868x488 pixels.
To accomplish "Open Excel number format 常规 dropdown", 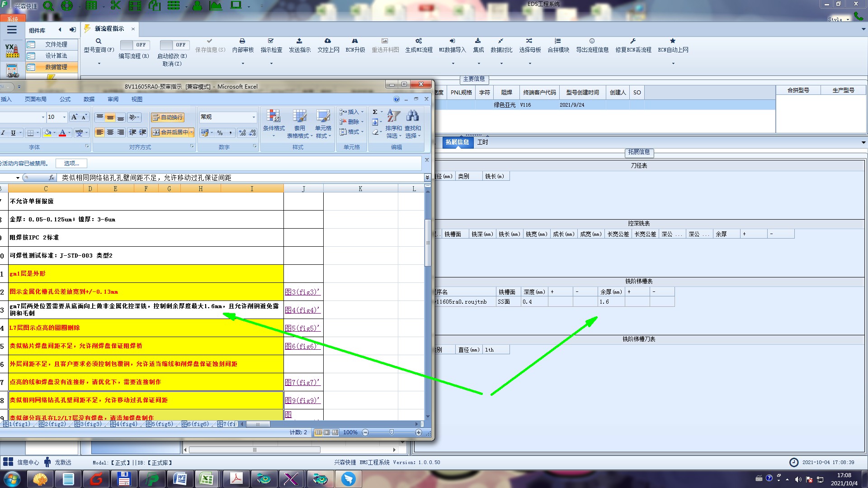I will (x=253, y=117).
